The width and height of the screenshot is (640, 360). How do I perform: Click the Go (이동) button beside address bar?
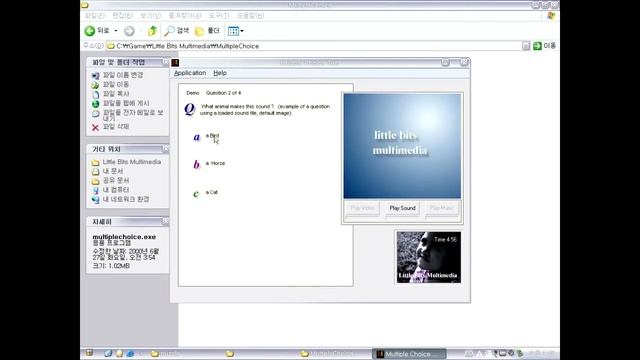[544, 46]
